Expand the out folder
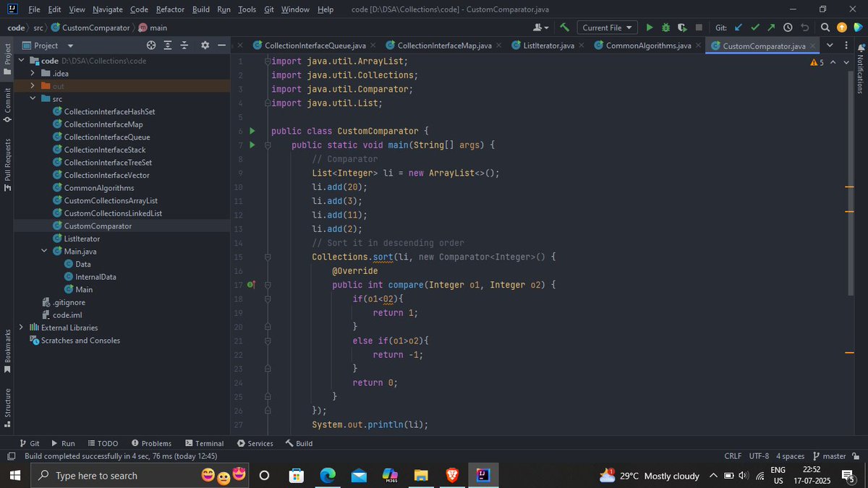Image resolution: width=868 pixels, height=488 pixels. pos(33,86)
